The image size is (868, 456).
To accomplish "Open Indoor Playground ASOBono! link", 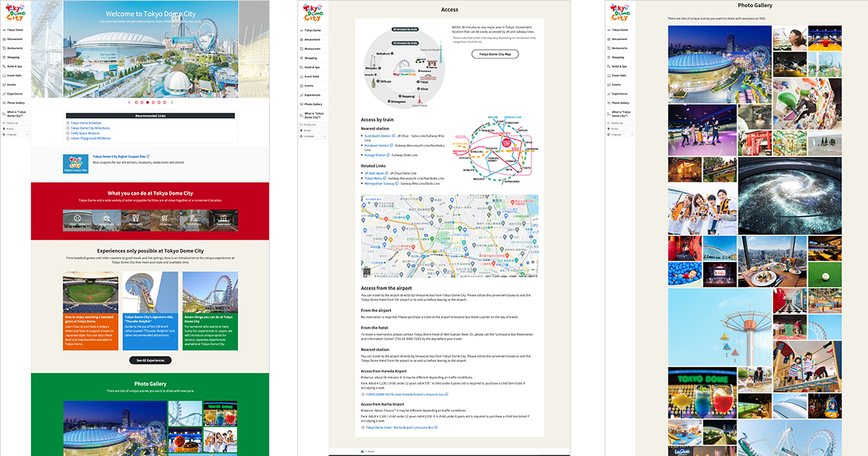I will point(89,138).
